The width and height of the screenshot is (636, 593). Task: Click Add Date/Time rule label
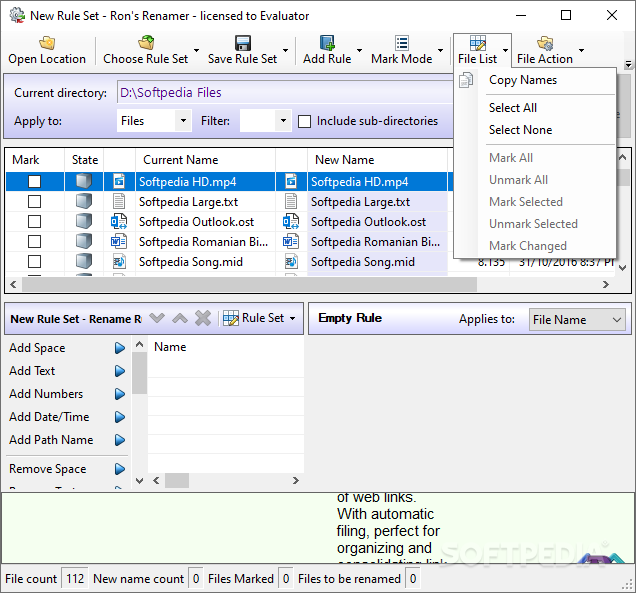click(x=49, y=417)
